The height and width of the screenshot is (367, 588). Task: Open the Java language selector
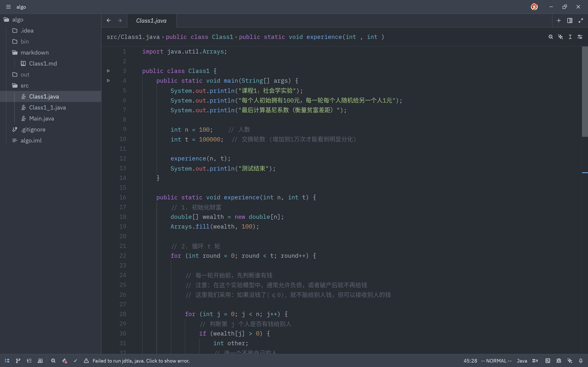(x=522, y=361)
